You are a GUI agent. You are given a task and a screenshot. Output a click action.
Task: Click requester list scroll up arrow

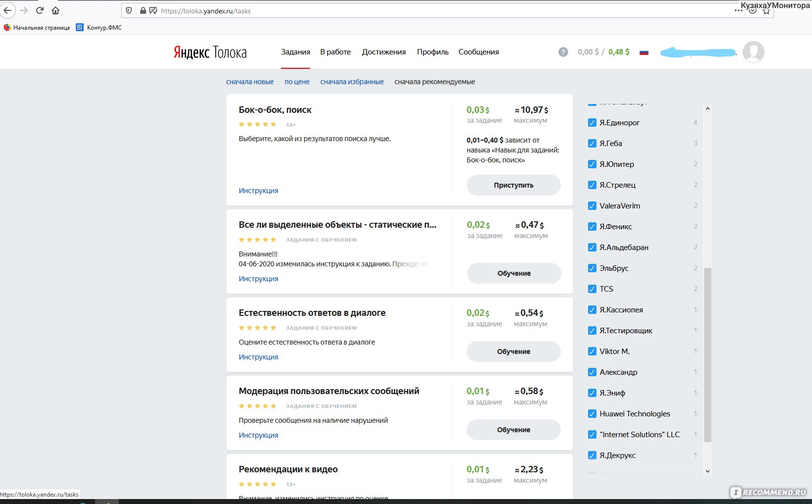tap(707, 108)
